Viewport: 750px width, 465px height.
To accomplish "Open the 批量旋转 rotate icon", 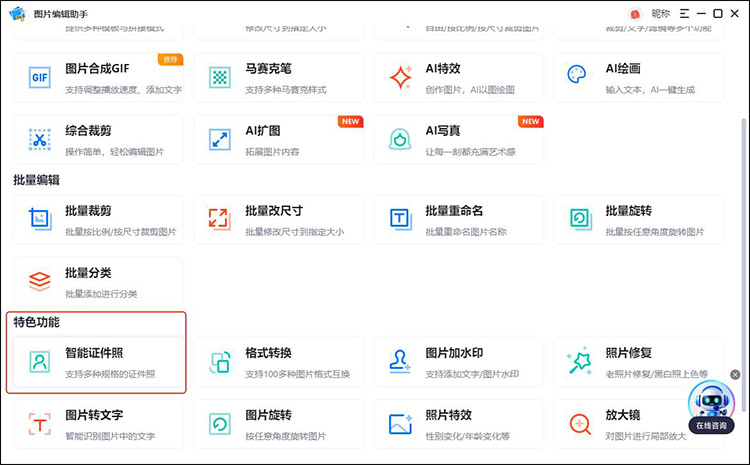I will 581,219.
